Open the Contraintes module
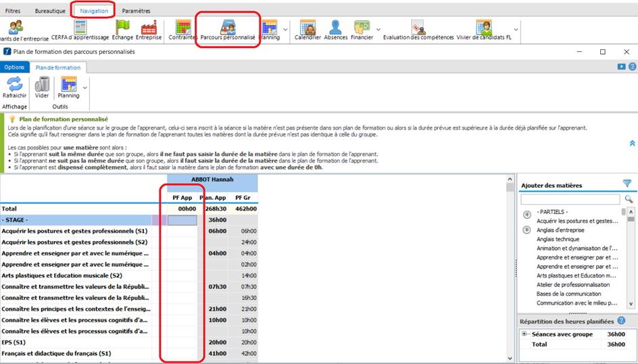 point(182,29)
